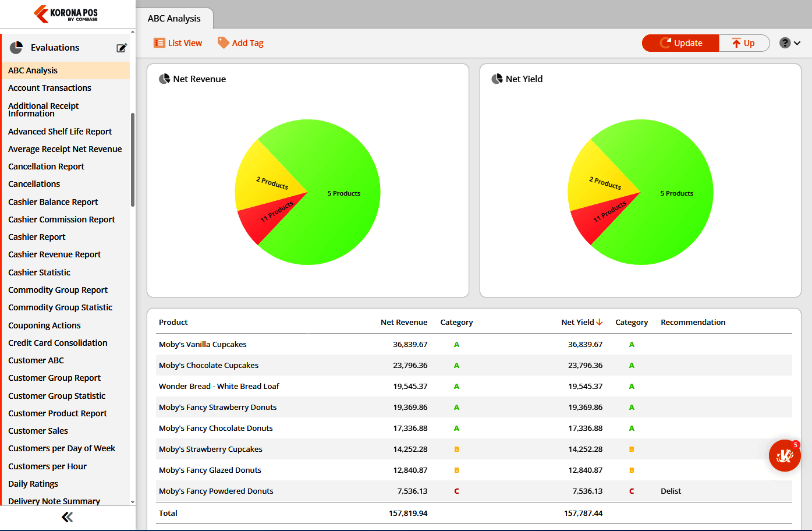Open Customer ABC evaluation
Screen dimensions: 812x531
tap(36, 360)
